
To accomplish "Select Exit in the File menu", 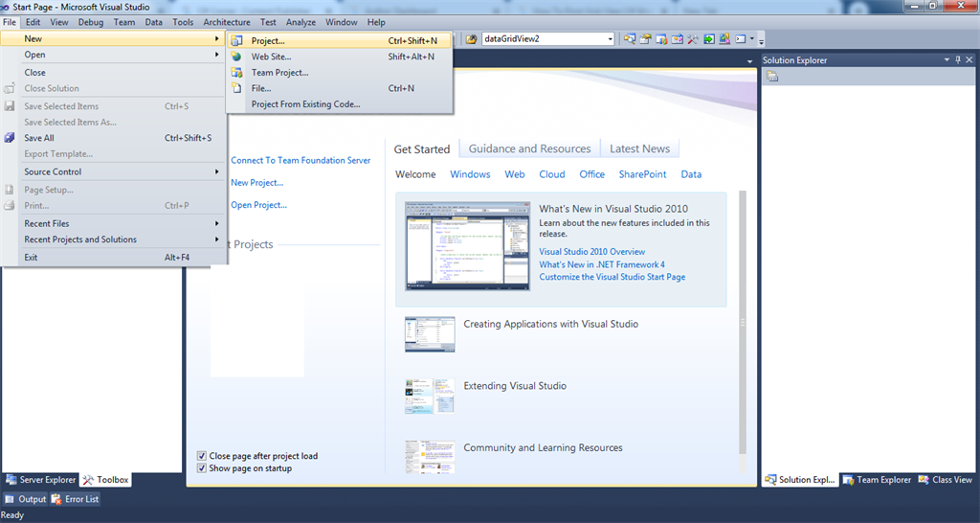I will 113,257.
